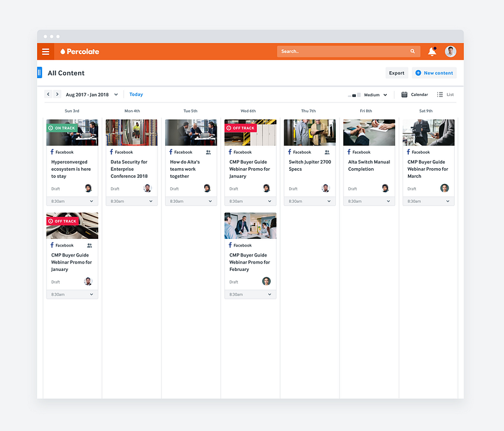Viewport: 504px width, 431px height.
Task: Expand 8:30am dropdown on Alta Switch Manual card
Action: (388, 201)
